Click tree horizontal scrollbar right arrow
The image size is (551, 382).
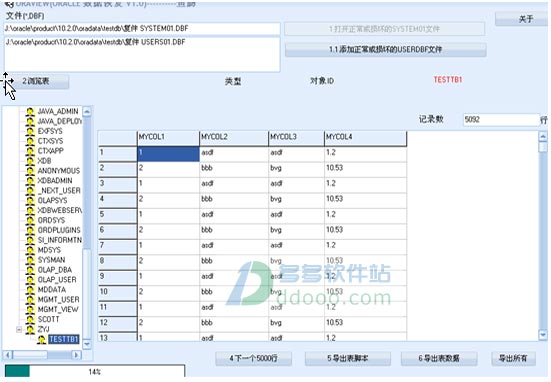(76, 355)
